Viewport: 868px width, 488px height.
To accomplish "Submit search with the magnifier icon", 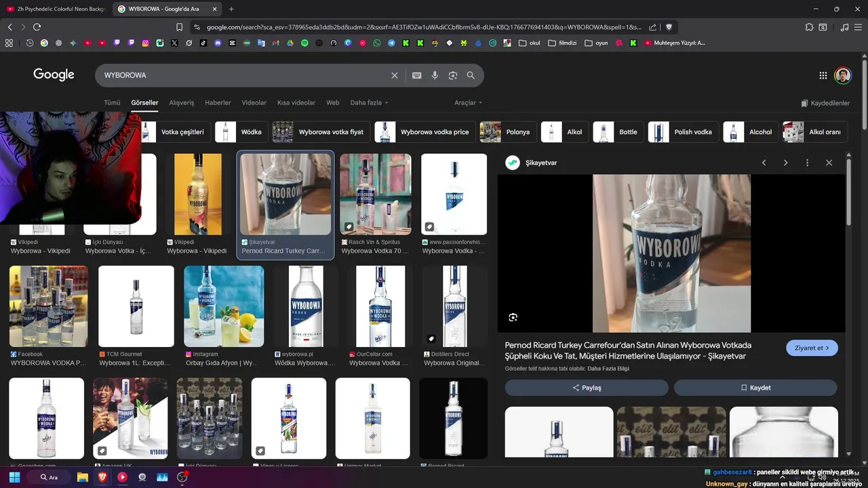I will 471,75.
